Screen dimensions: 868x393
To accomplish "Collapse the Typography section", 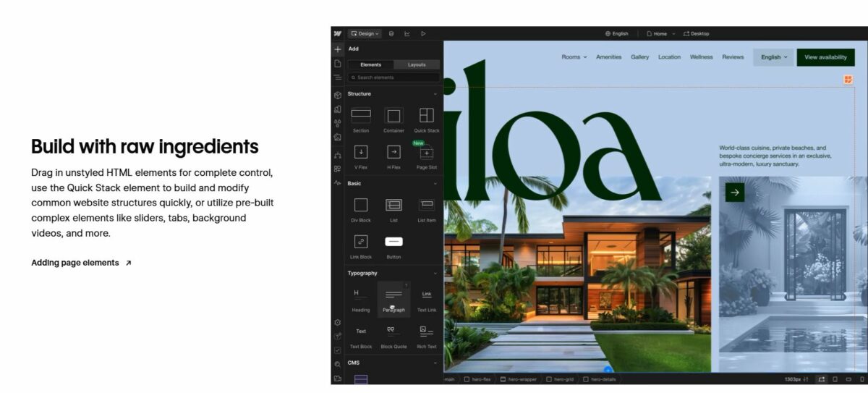I will 435,274.
